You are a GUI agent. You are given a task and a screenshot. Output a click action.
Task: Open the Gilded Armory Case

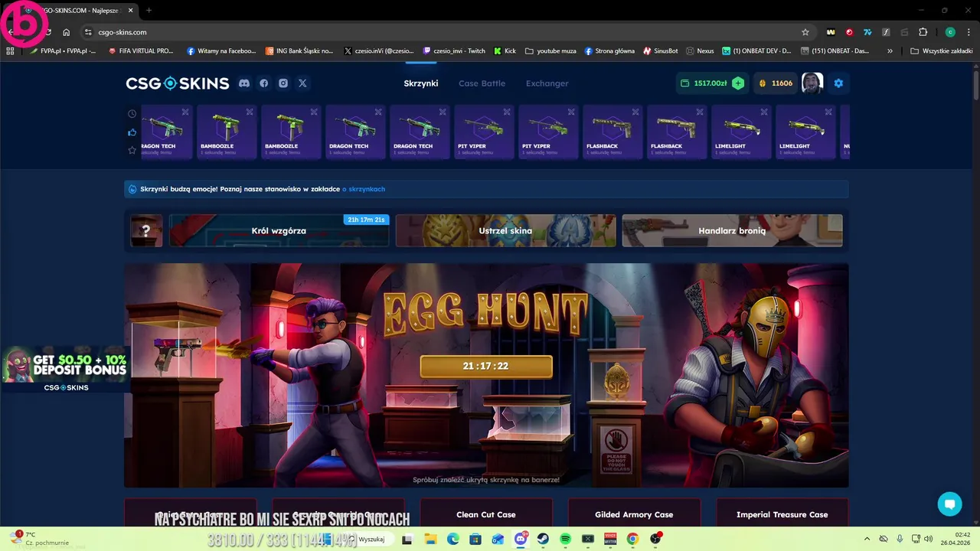[x=634, y=514]
